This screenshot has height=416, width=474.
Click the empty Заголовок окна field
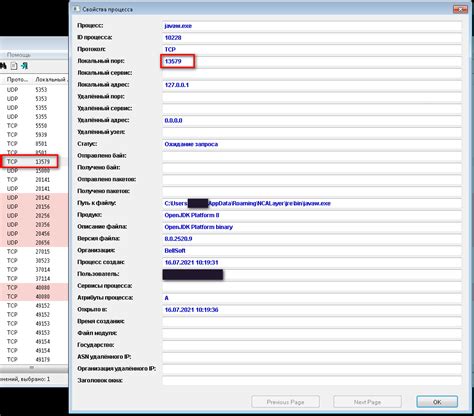(x=312, y=381)
